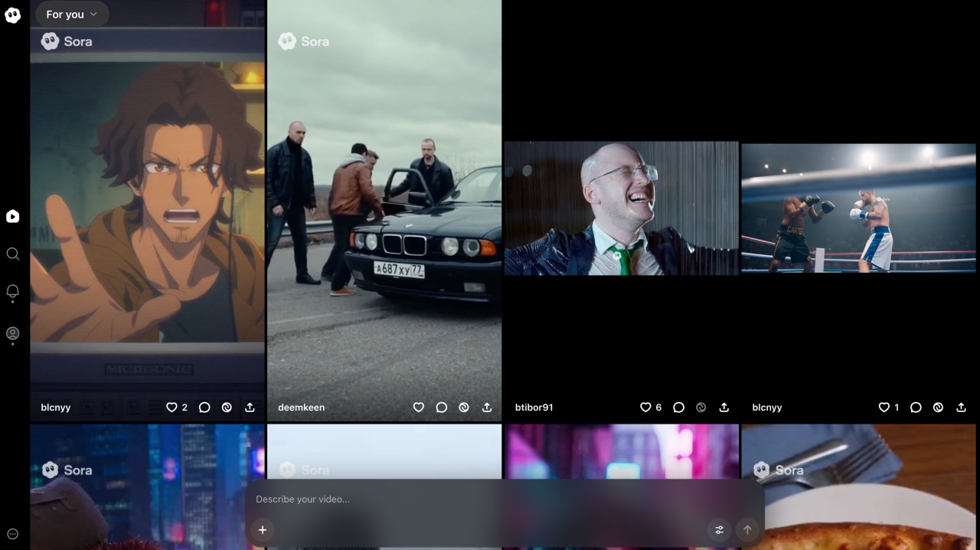The width and height of the screenshot is (980, 550).
Task: Open the more options ellipsis in the sidebar
Action: pos(12,534)
